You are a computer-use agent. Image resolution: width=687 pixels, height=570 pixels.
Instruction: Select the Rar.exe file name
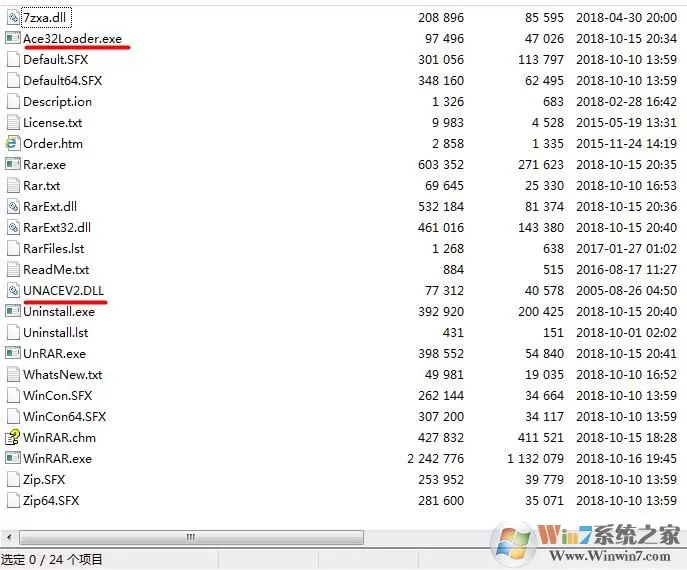(44, 165)
